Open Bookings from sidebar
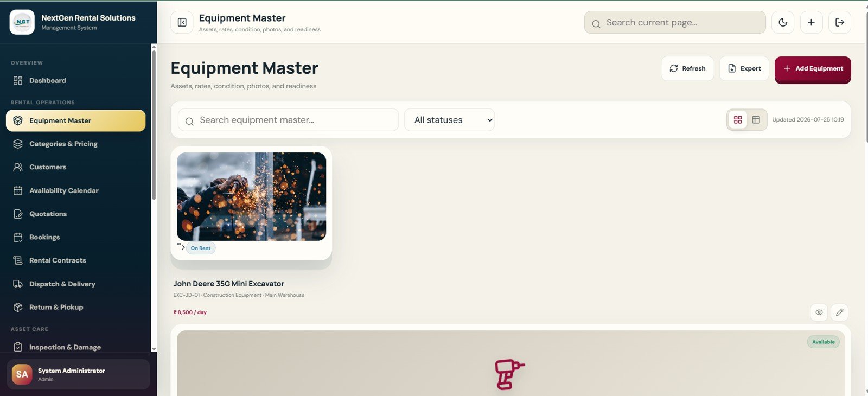Screen dimensions: 868x396 (x=75, y=237)
